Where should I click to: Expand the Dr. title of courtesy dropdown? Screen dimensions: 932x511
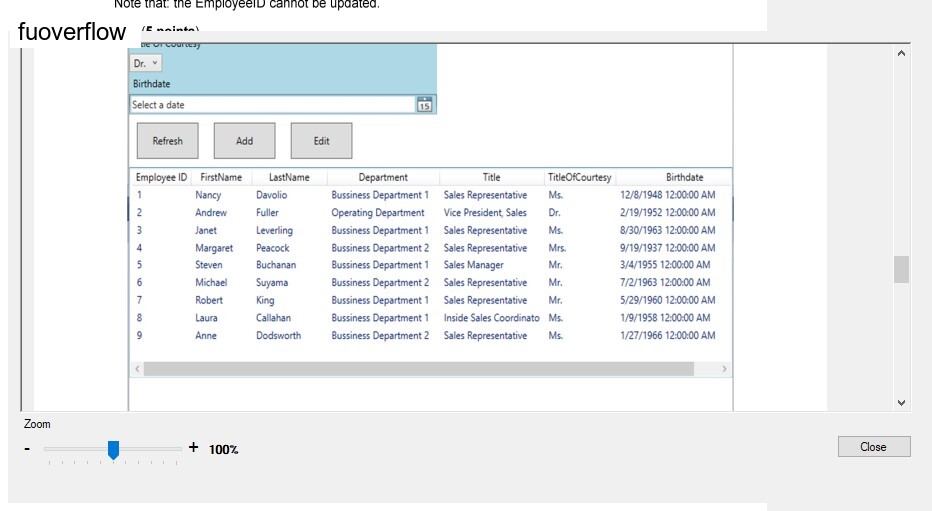(146, 63)
